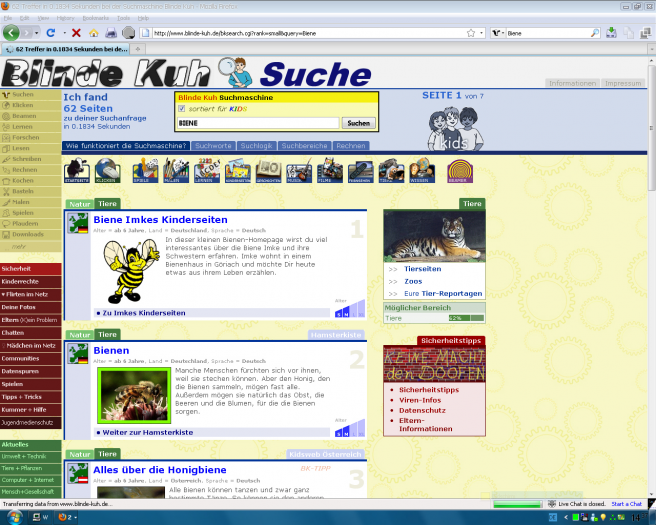Open the Filme category icon
The image size is (656, 525).
coord(330,170)
